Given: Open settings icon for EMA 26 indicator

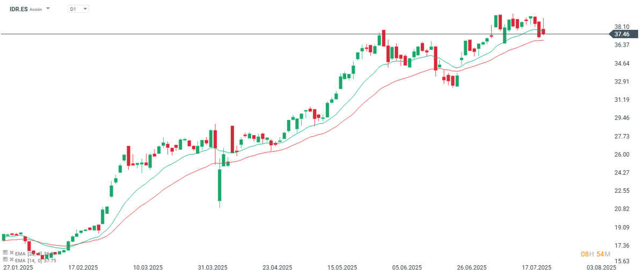Looking at the screenshot, I should tap(5, 252).
